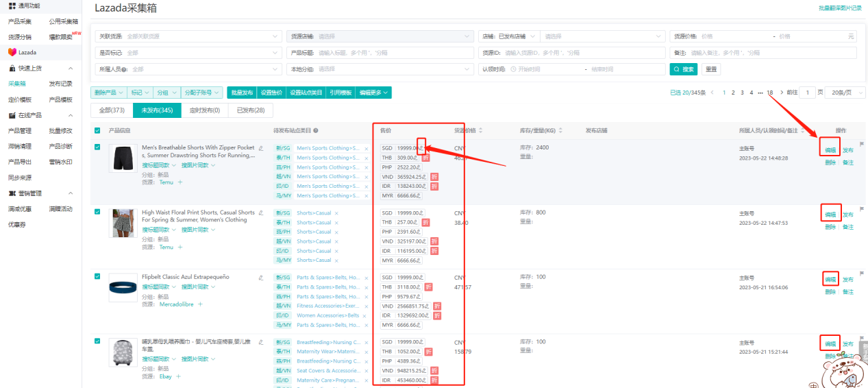Click help icon beside 待发布站点类目 header
Screen dimensions: 868x388
coord(316,130)
